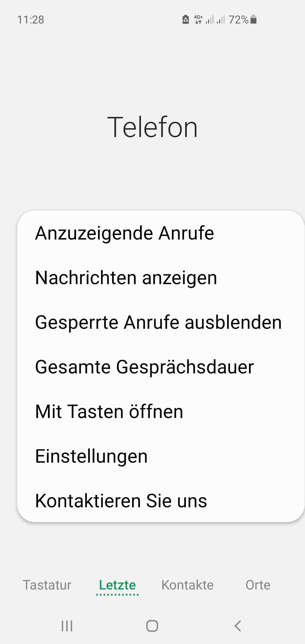Show Gesamte Gesprächsdauer
The height and width of the screenshot is (644, 305).
[x=161, y=367]
